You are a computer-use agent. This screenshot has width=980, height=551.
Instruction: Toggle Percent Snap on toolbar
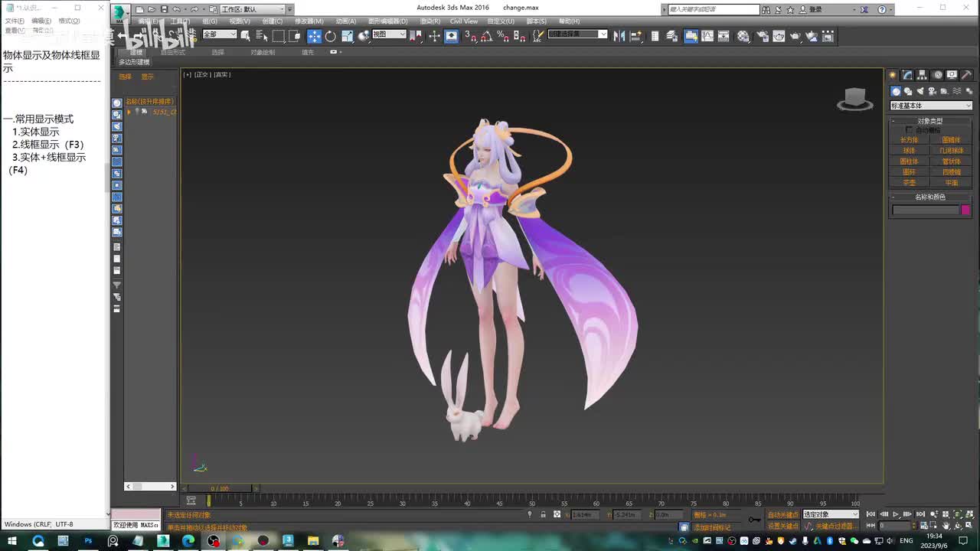pyautogui.click(x=503, y=36)
